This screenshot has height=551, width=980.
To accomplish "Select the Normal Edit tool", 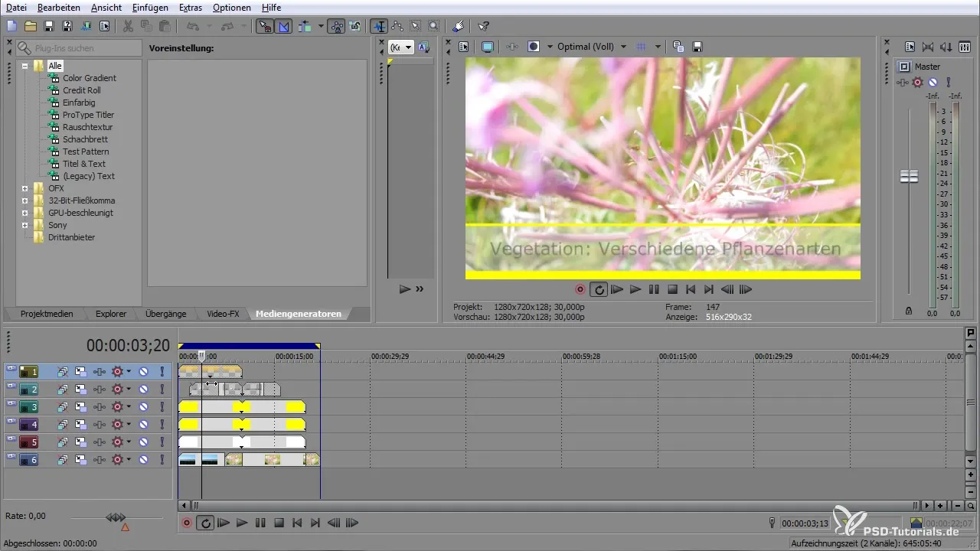I will [379, 26].
